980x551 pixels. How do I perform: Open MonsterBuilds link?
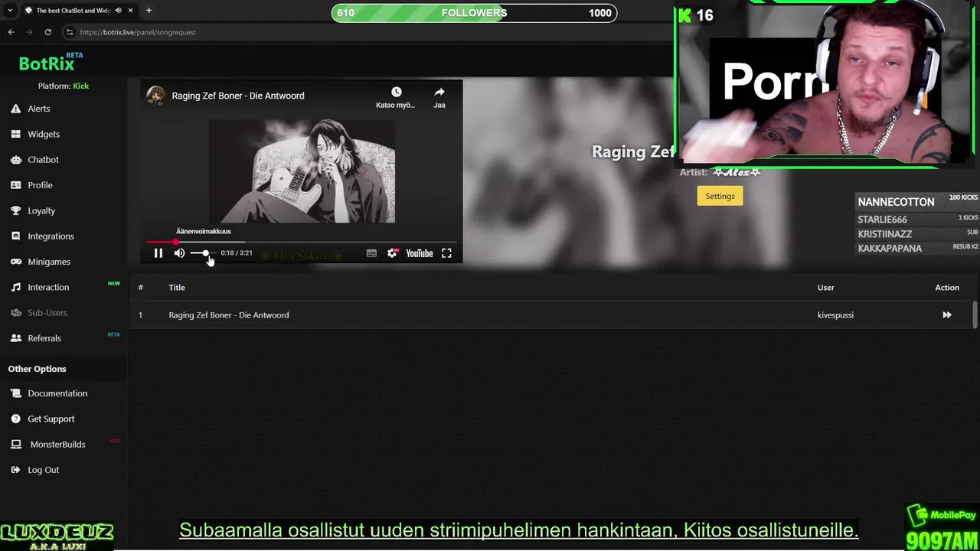pyautogui.click(x=57, y=445)
